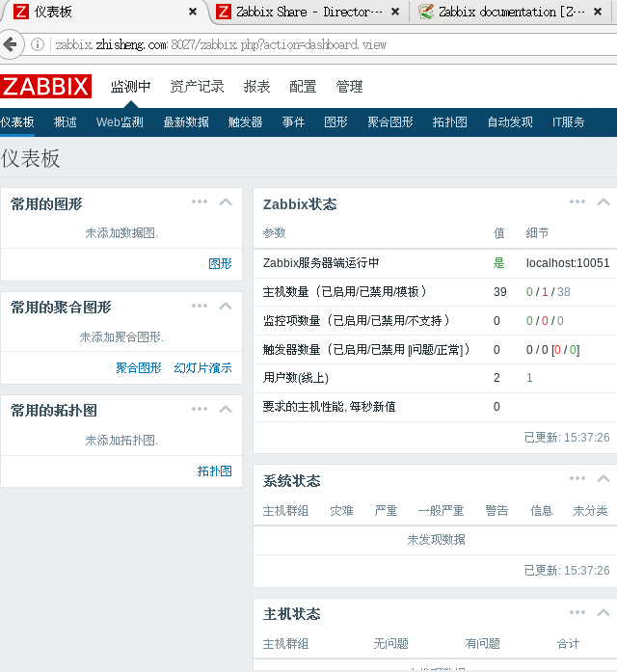The width and height of the screenshot is (617, 672).
Task: Click localhost:10051 server detail text
Action: coord(568,263)
